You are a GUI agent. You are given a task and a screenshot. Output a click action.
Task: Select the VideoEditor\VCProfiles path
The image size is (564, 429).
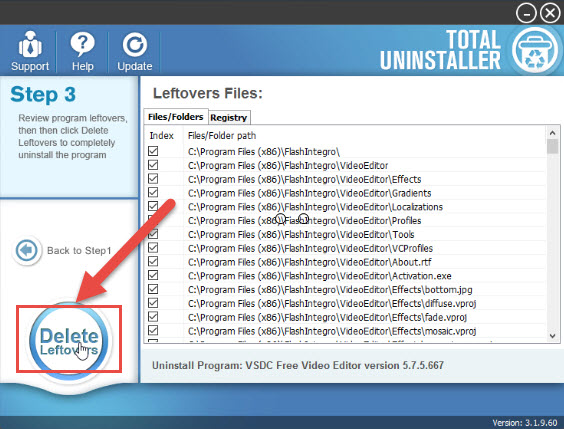point(310,248)
